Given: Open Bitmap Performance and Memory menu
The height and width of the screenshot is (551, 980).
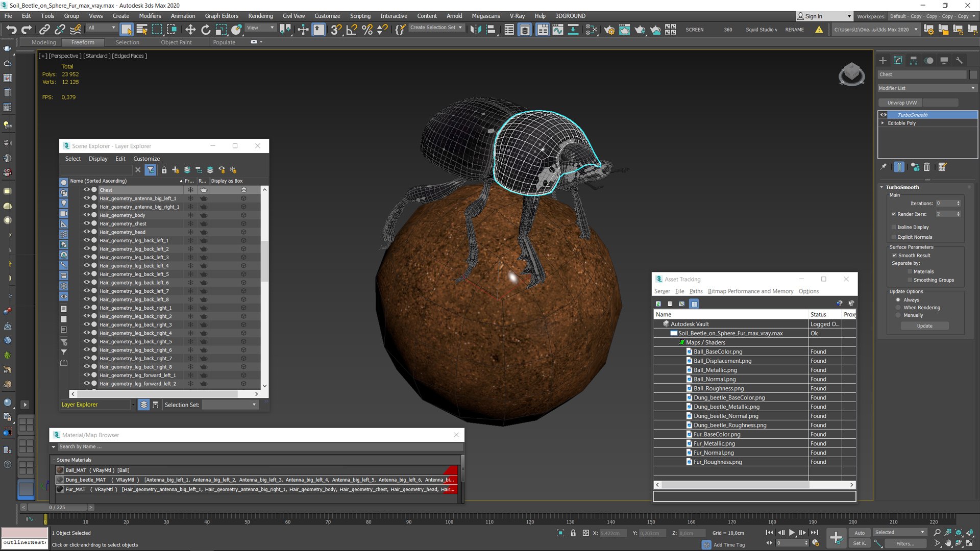Looking at the screenshot, I should pos(750,291).
